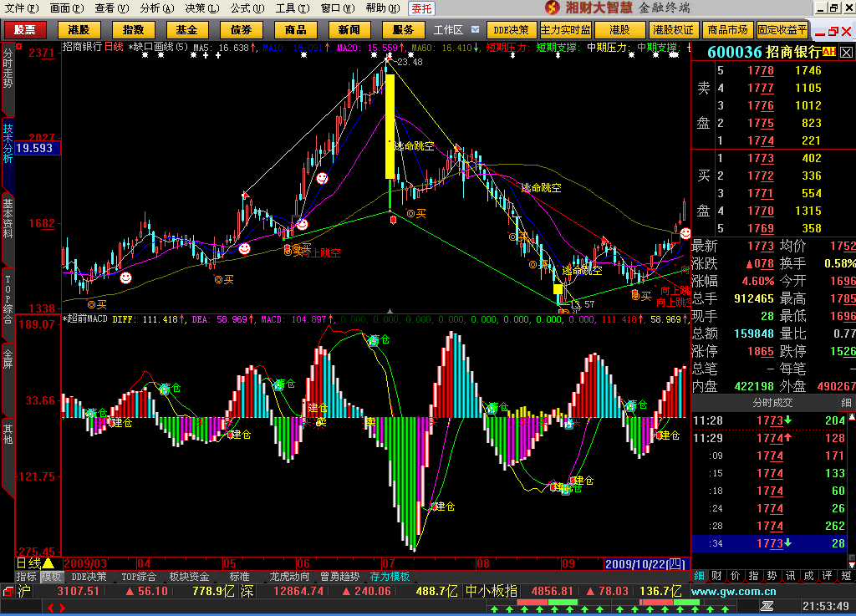Click the smiley marker near March low
The height and width of the screenshot is (616, 856).
coord(125,278)
